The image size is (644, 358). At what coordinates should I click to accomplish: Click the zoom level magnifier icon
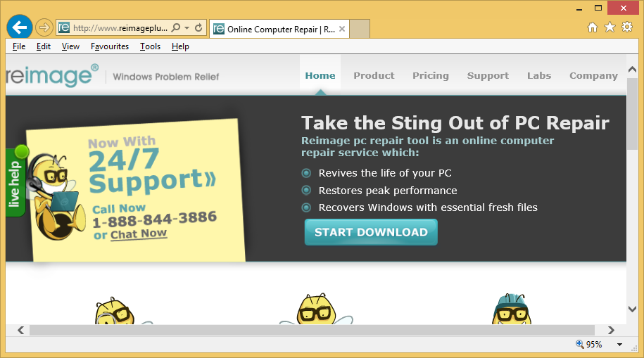click(x=579, y=344)
